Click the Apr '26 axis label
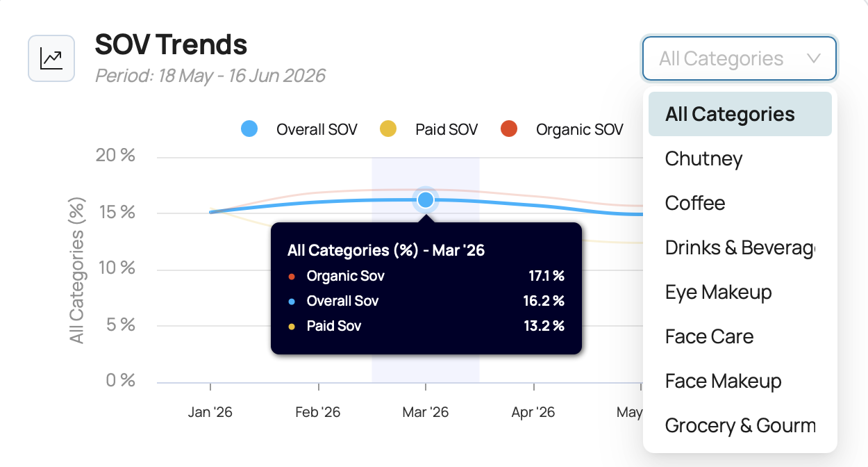This screenshot has height=467, width=868. point(533,412)
